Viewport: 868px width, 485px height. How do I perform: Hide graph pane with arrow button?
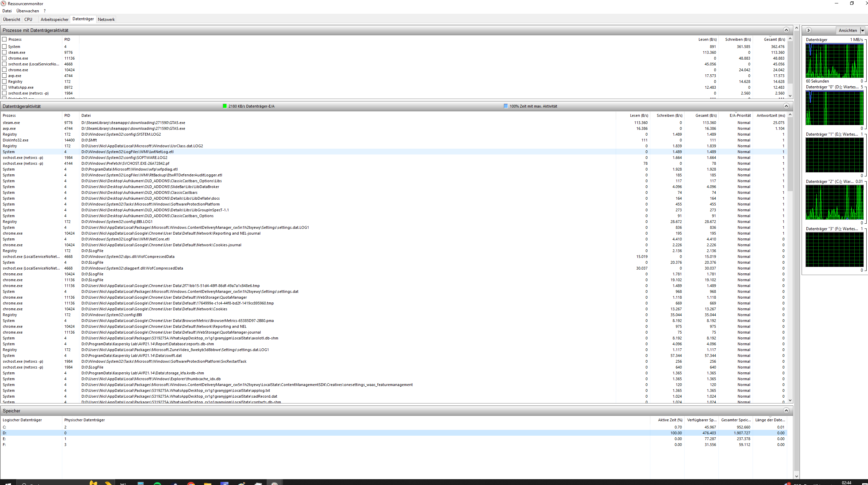point(809,30)
